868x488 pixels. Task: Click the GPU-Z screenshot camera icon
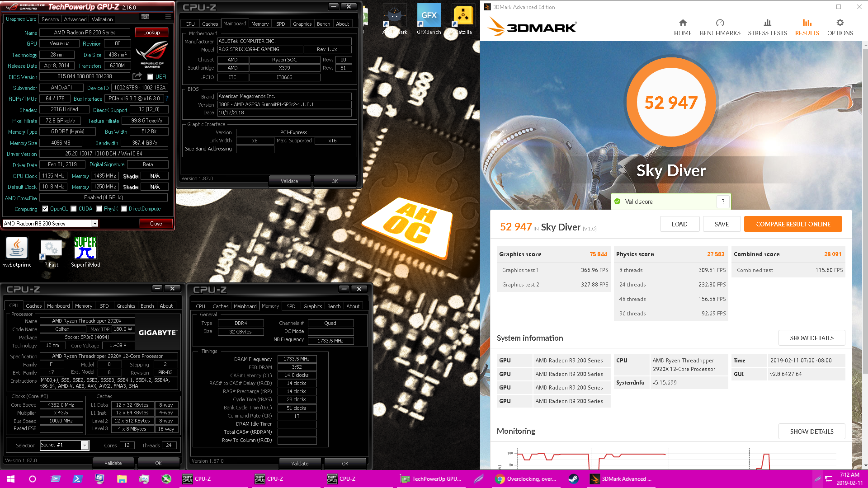pyautogui.click(x=145, y=17)
